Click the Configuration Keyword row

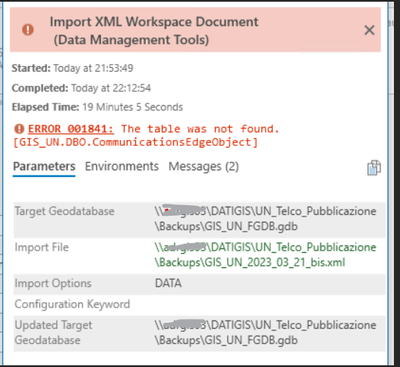(x=199, y=304)
